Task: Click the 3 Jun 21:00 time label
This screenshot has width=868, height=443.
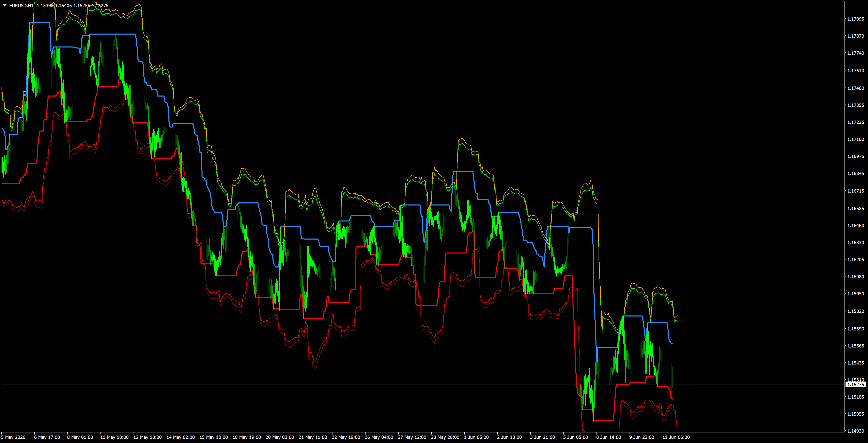Action: (542, 437)
